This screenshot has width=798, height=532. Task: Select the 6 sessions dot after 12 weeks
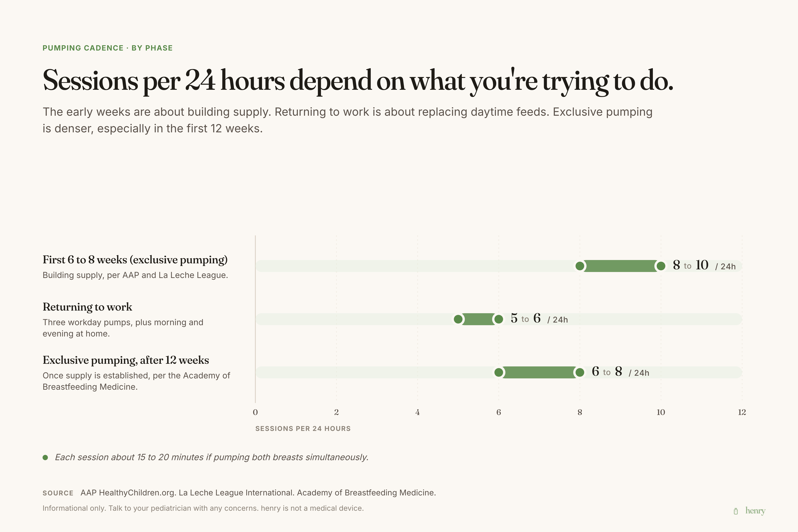(x=499, y=373)
